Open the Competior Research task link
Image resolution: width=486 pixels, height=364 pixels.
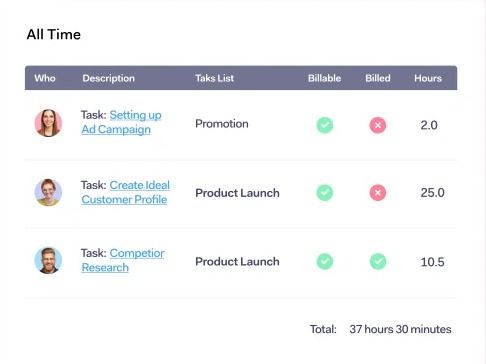(x=123, y=260)
